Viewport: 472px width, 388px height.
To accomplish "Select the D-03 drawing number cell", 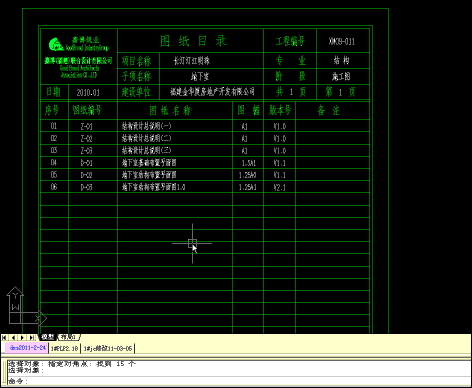I will click(x=86, y=187).
